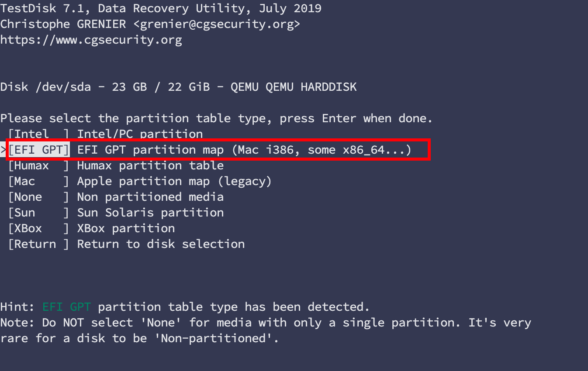Click the "Please select the partition table type" prompt
Screen dimensions: 588x371
216,118
